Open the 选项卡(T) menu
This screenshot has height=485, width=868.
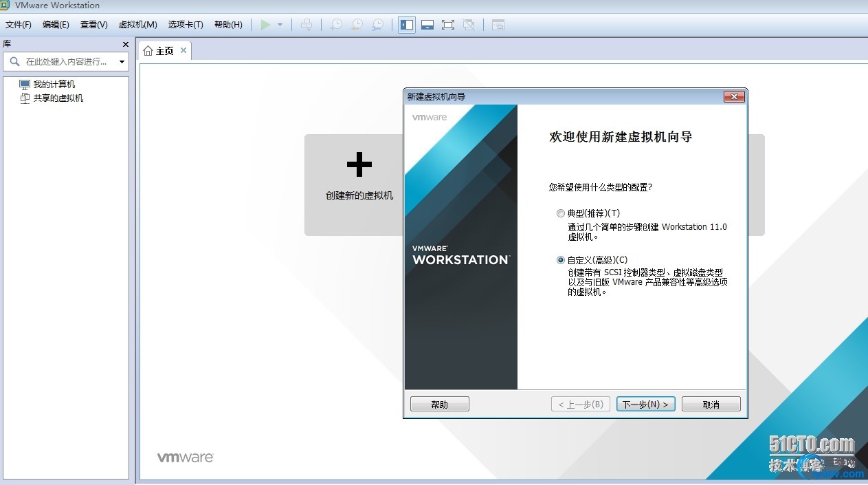coord(186,25)
